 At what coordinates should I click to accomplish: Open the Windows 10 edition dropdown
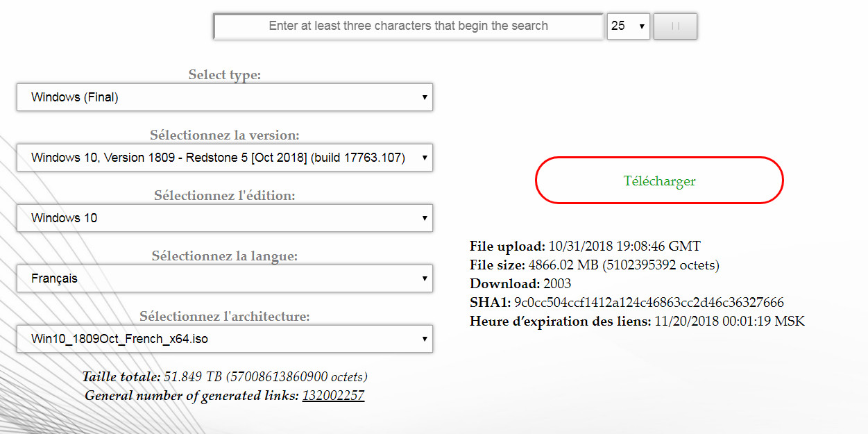(225, 218)
